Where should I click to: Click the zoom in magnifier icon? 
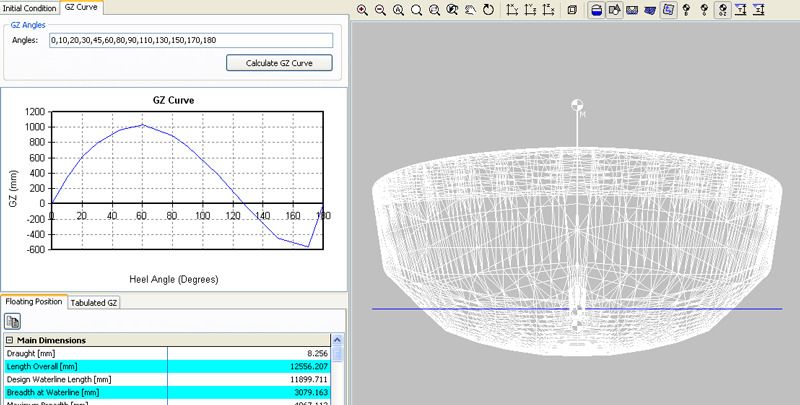[362, 10]
